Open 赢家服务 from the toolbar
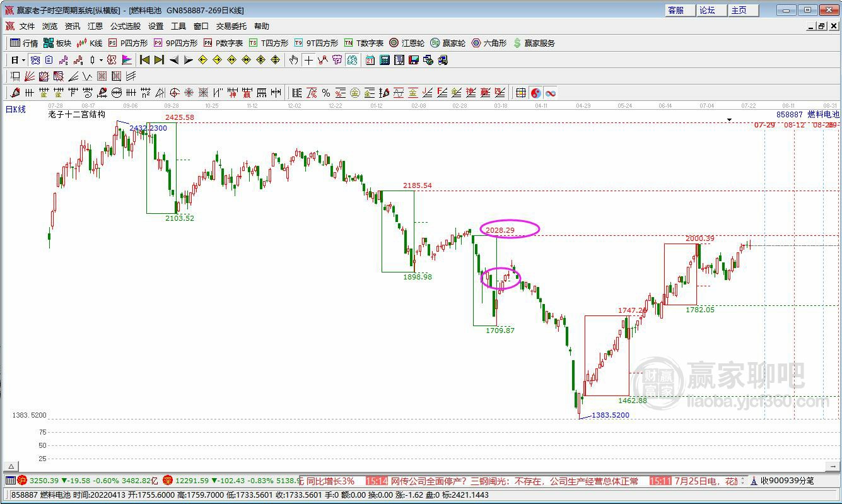842x504 pixels. tap(534, 43)
